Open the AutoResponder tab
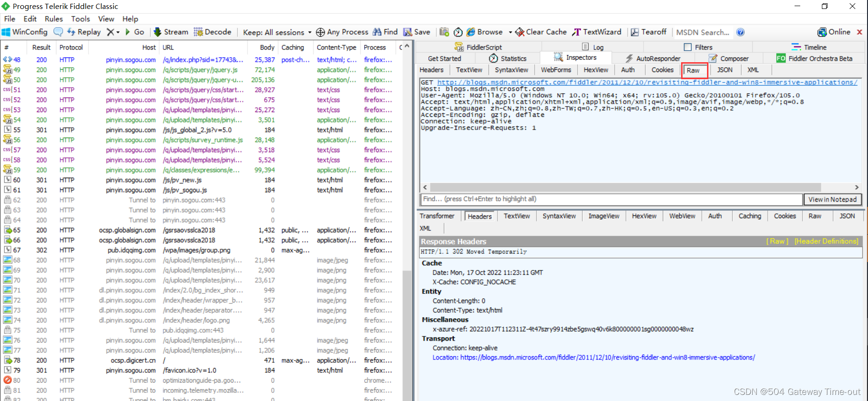The width and height of the screenshot is (868, 401). tap(652, 58)
